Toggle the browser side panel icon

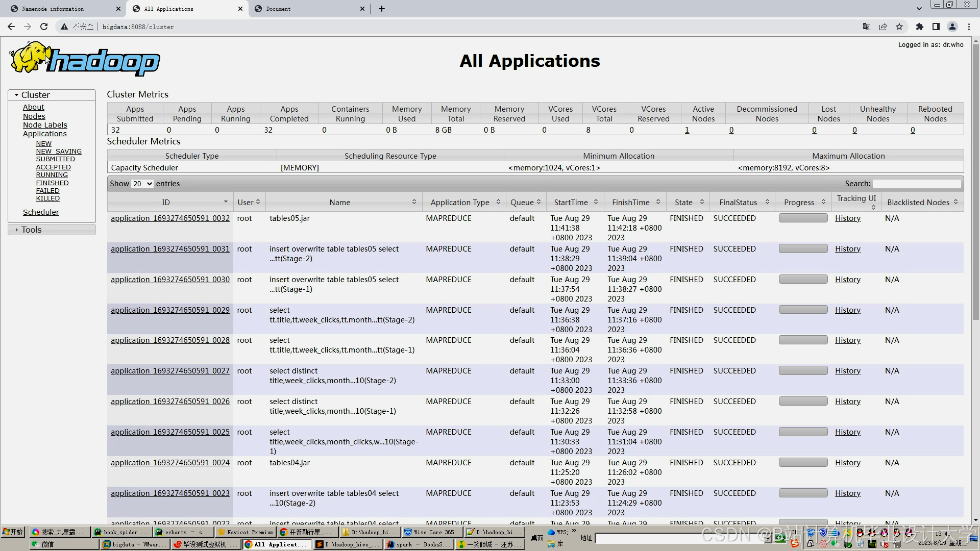(936, 27)
